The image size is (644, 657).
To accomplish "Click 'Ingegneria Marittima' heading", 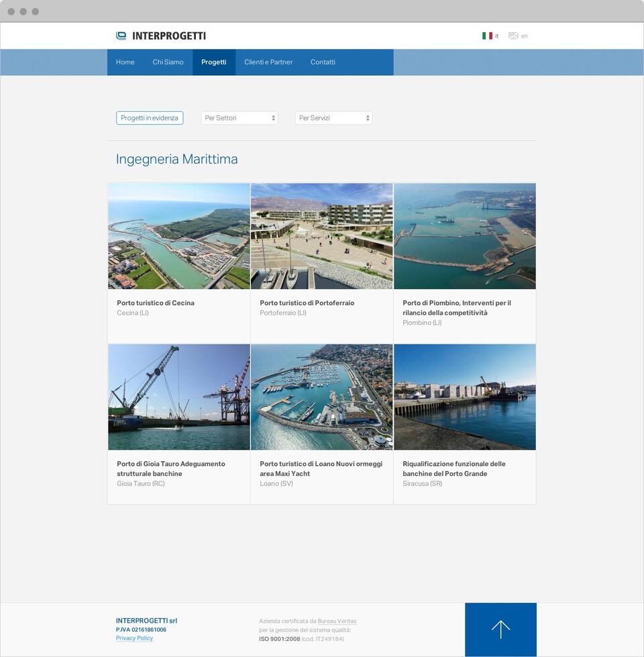I will pos(177,160).
